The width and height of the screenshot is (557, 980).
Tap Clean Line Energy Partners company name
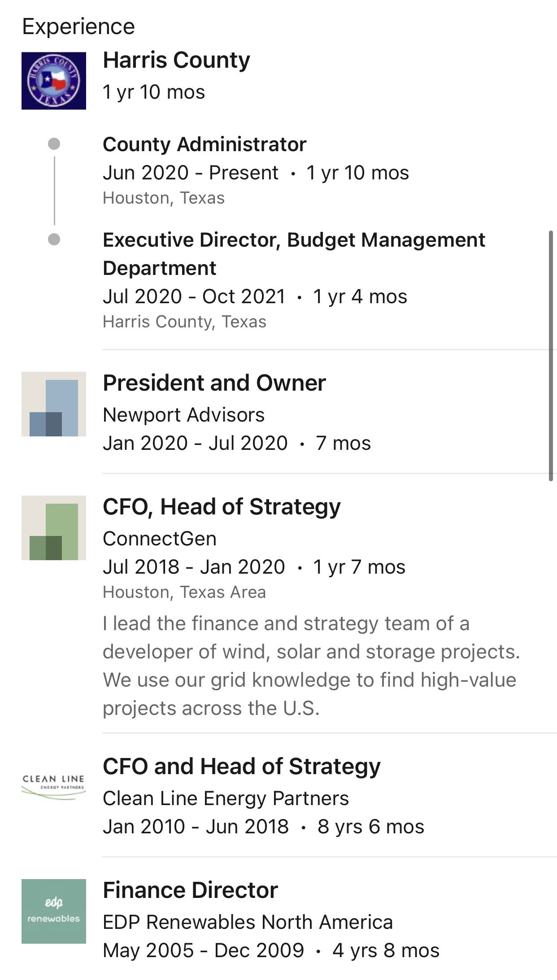tap(226, 798)
